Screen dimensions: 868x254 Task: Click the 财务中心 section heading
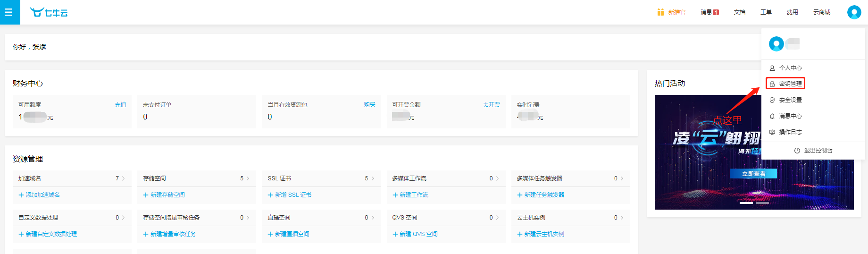coord(28,84)
